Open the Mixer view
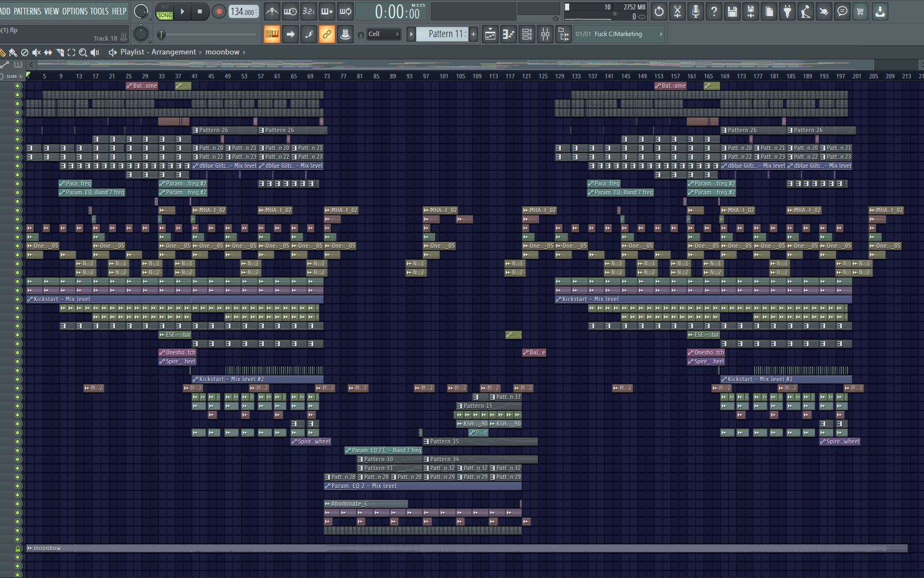This screenshot has height=578, width=924. coord(545,34)
